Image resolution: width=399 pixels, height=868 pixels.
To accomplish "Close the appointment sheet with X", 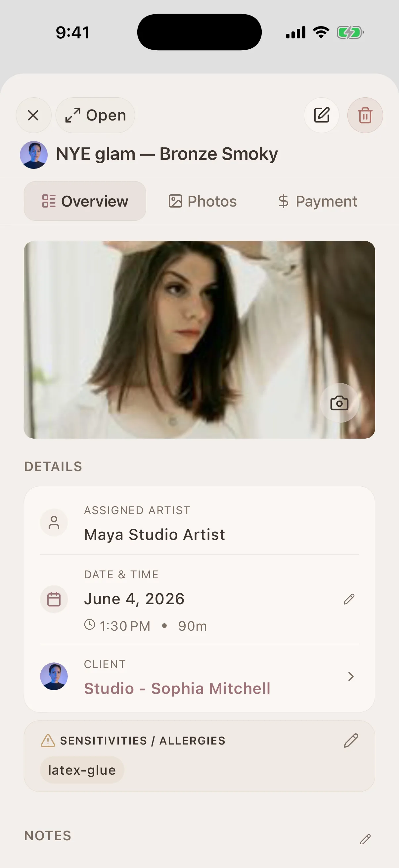I will pyautogui.click(x=33, y=115).
